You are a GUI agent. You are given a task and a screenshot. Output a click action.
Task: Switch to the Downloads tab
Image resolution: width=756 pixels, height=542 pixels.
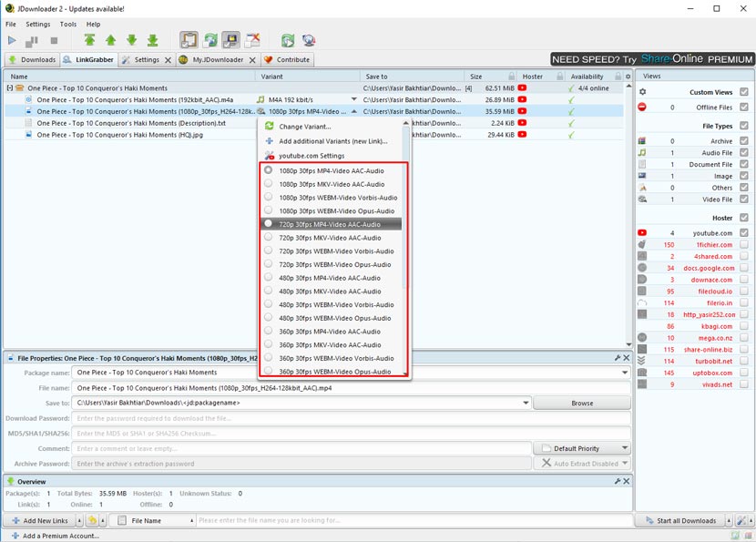pyautogui.click(x=32, y=60)
